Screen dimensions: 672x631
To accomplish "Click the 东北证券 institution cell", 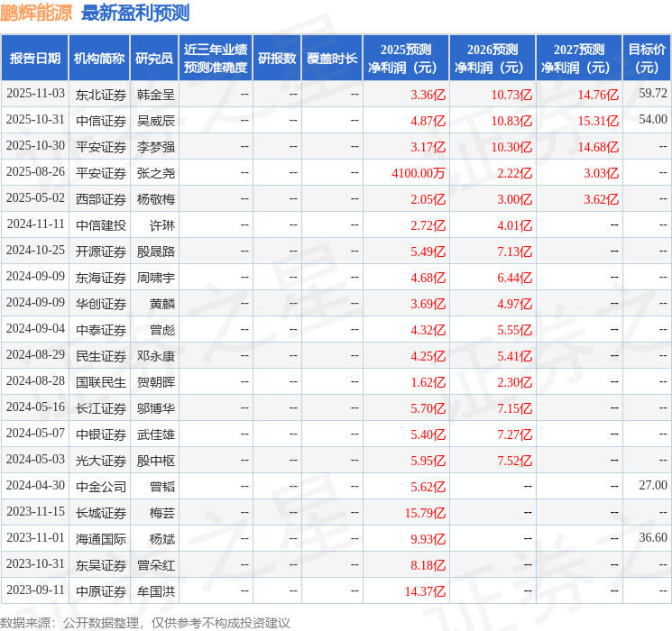I will 101,95.
